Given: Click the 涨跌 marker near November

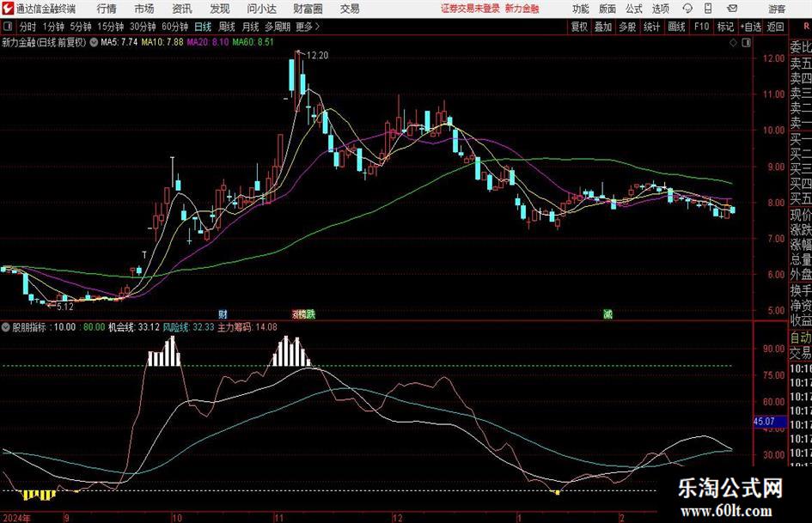Looking at the screenshot, I should (x=303, y=314).
